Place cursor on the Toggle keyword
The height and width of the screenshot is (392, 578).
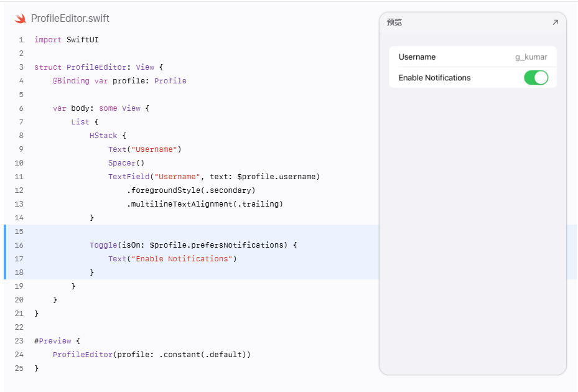(103, 245)
